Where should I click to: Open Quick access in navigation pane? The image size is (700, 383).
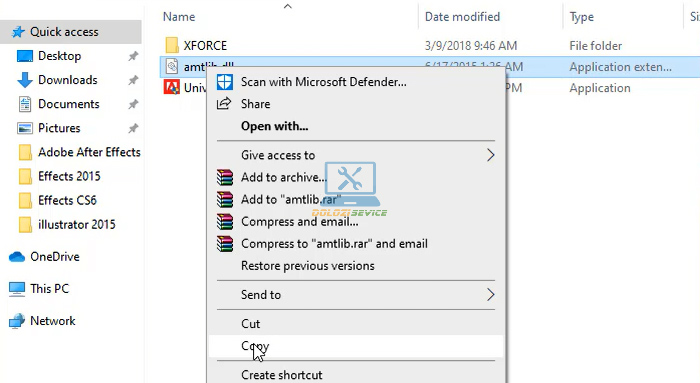pyautogui.click(x=64, y=32)
